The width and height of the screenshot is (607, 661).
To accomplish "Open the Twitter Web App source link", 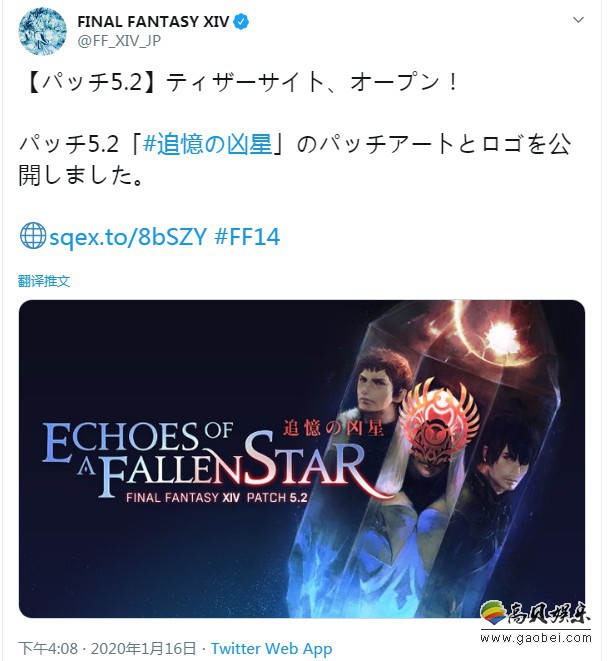I will (x=271, y=648).
